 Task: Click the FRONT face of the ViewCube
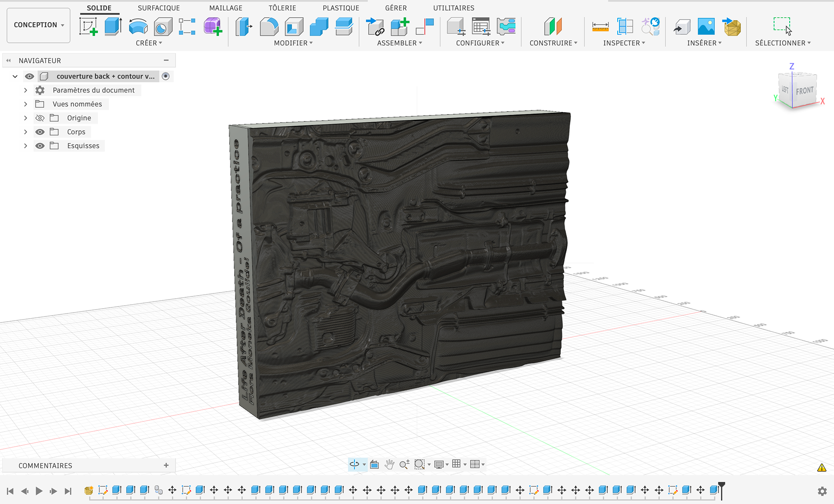click(804, 91)
